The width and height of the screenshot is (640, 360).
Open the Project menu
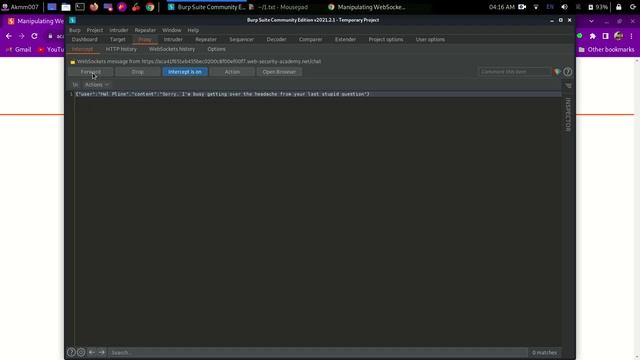coord(95,30)
